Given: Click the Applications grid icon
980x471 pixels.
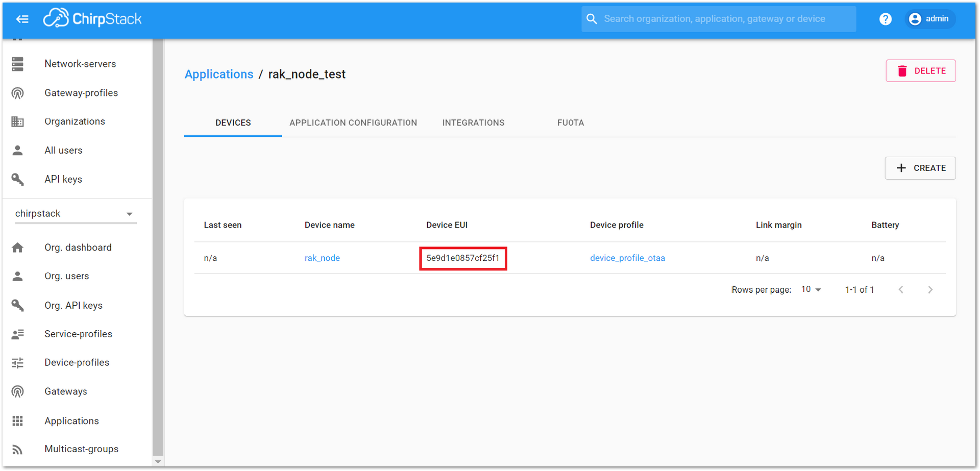Looking at the screenshot, I should pos(18,420).
